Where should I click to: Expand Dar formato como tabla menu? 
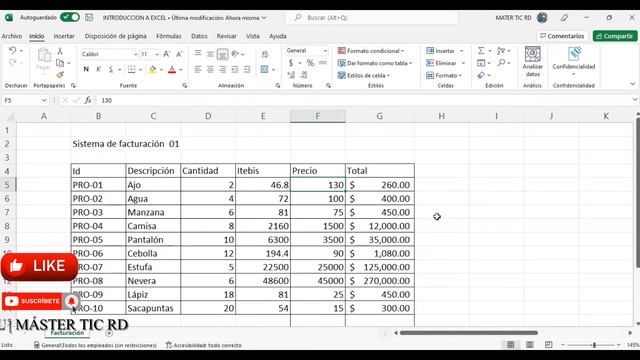pos(375,63)
